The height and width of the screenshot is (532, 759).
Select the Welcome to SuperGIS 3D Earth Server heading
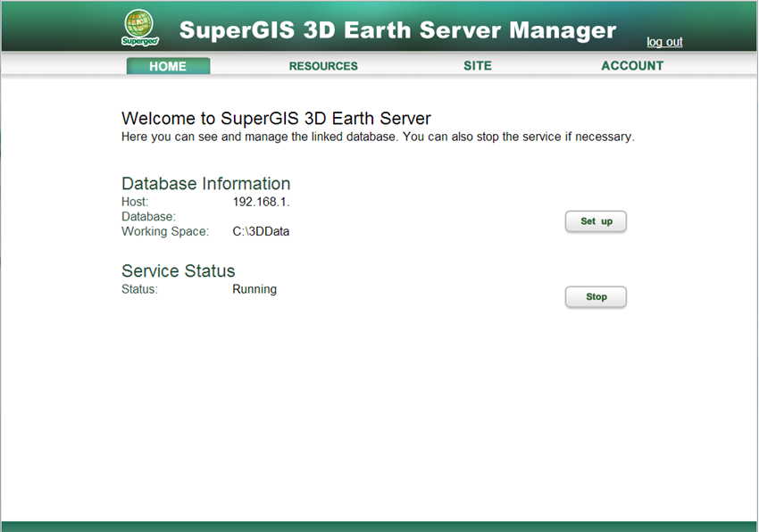pos(276,118)
